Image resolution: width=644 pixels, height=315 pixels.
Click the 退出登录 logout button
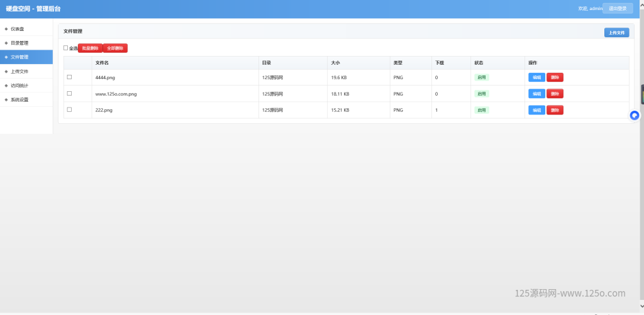point(618,9)
